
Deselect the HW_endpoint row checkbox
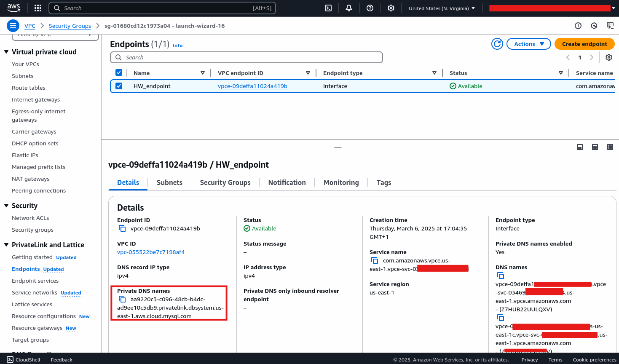coord(119,86)
